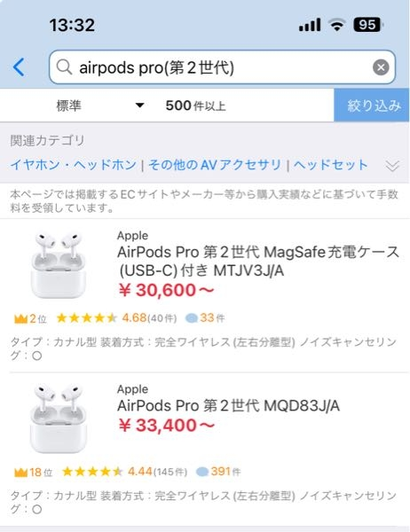Clear the search field with X icon
The image size is (410, 532).
(x=381, y=67)
